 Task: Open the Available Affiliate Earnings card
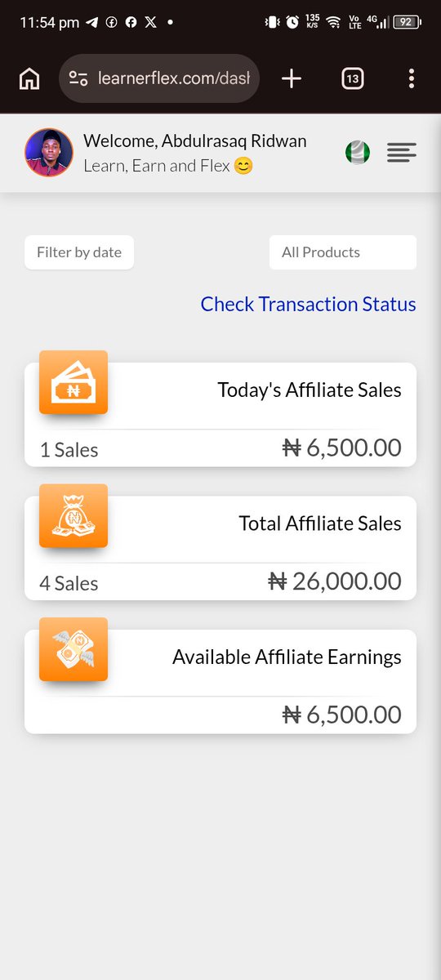click(x=220, y=682)
